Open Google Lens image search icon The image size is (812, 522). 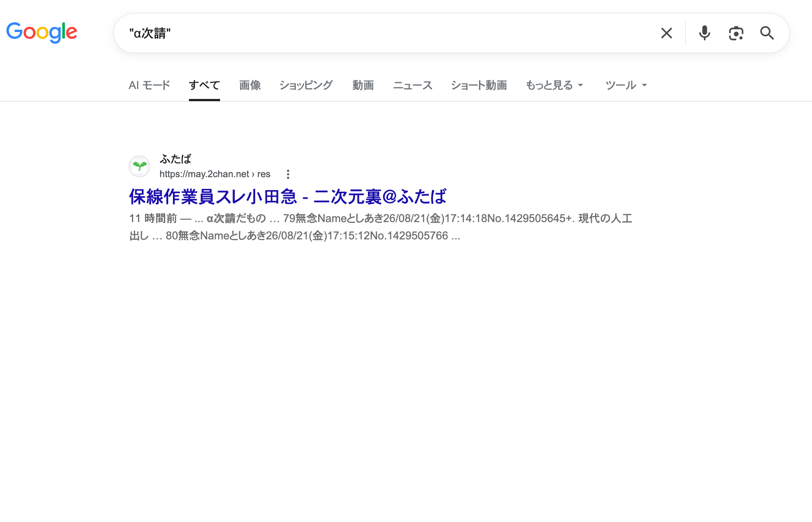tap(736, 33)
